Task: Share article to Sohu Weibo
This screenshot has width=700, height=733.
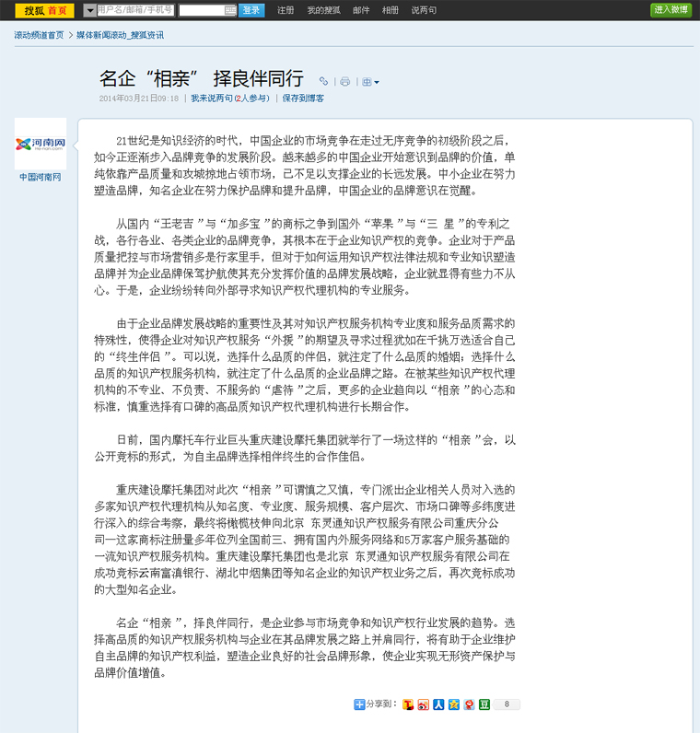Action: [409, 704]
